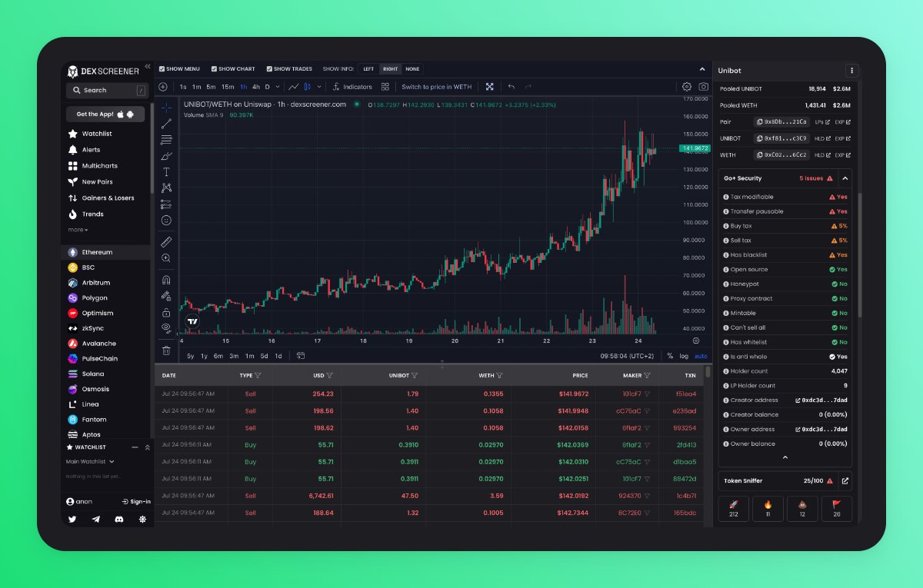The width and height of the screenshot is (923, 588).
Task: Vote with the rocket reaction
Action: 733,510
